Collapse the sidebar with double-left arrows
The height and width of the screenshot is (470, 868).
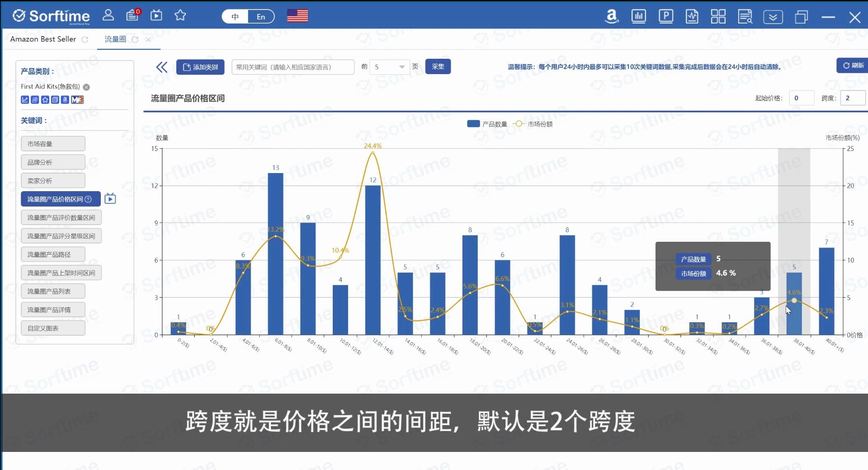pyautogui.click(x=161, y=67)
